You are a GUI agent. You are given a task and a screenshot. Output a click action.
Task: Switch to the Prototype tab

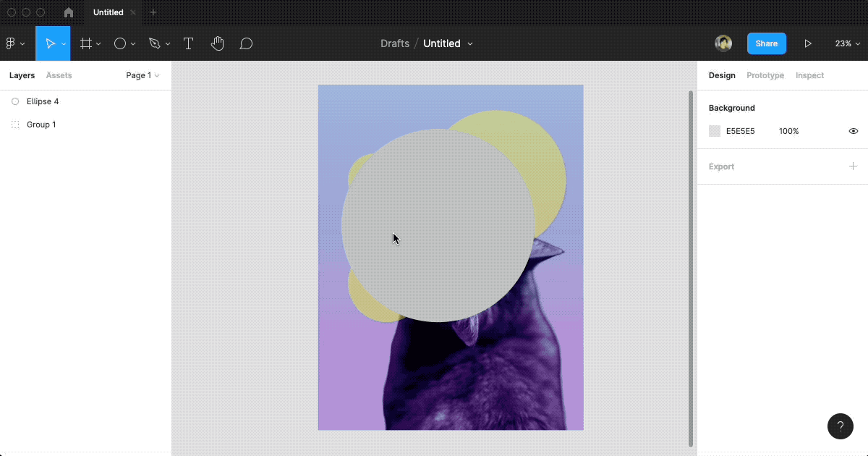coord(765,75)
